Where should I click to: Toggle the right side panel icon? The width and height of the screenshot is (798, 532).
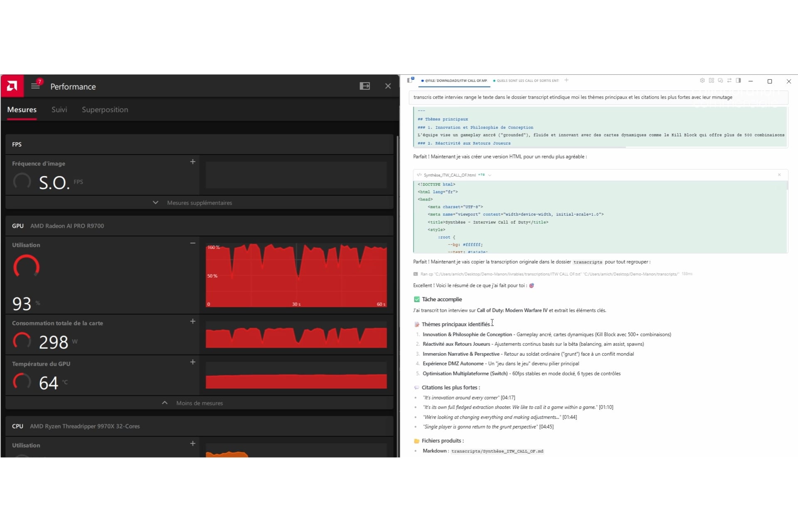coord(739,81)
